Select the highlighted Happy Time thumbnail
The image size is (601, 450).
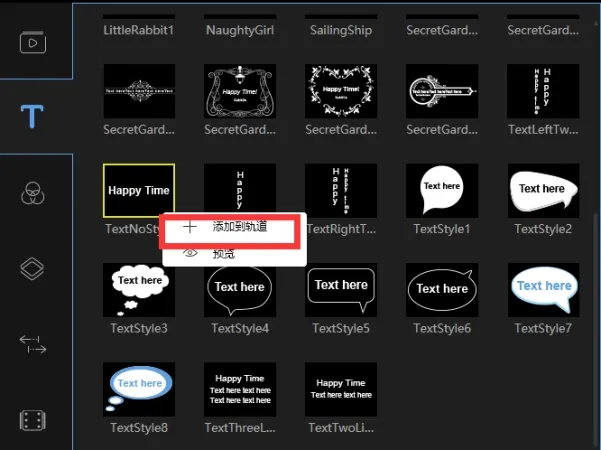(139, 190)
